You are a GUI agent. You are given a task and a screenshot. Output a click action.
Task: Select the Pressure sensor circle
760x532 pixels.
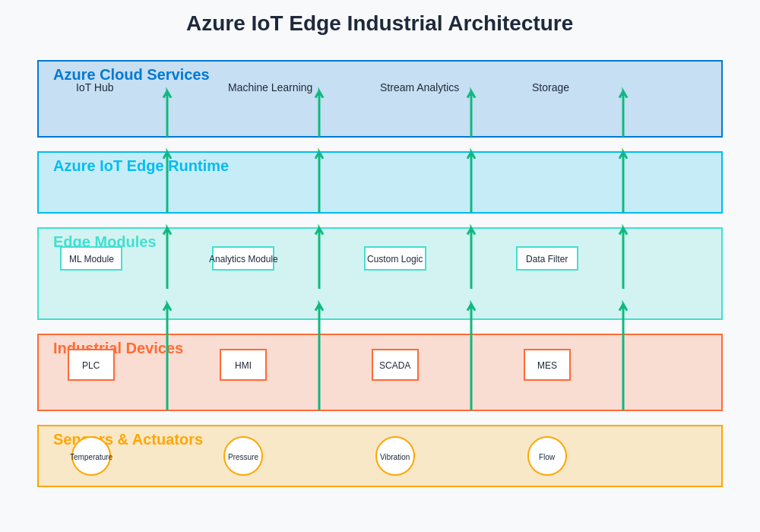[x=243, y=456]
